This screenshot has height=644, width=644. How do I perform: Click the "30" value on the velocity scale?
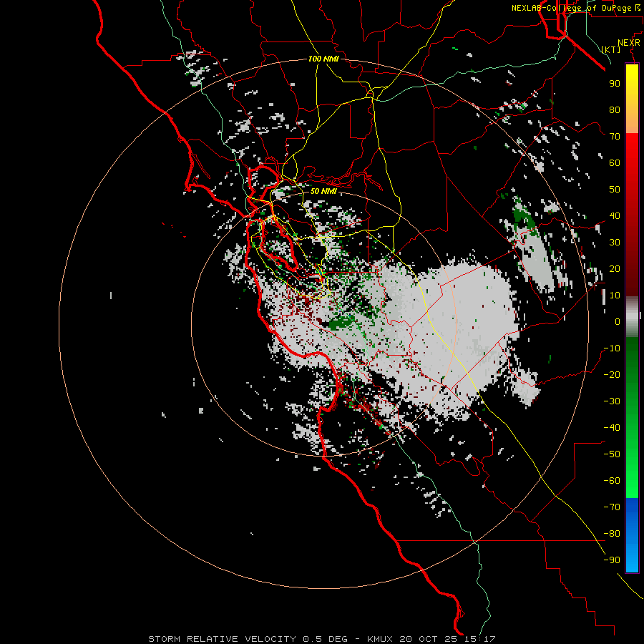(615, 243)
